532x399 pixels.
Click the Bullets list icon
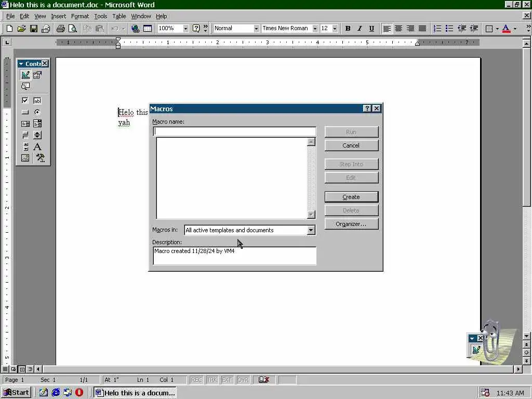[x=449, y=29]
